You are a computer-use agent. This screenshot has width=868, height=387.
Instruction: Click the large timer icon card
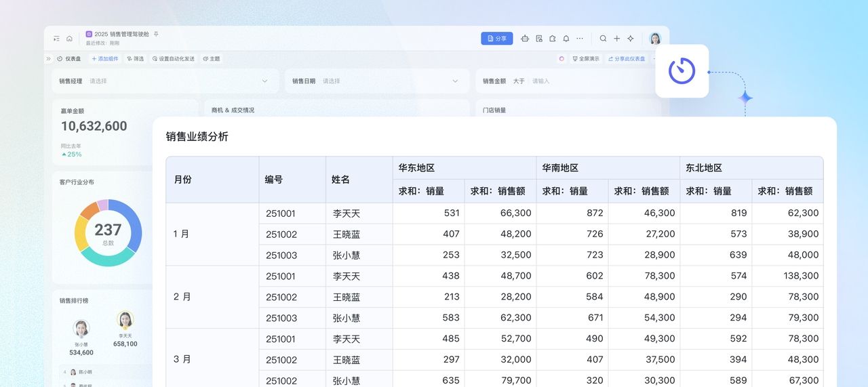tap(682, 71)
